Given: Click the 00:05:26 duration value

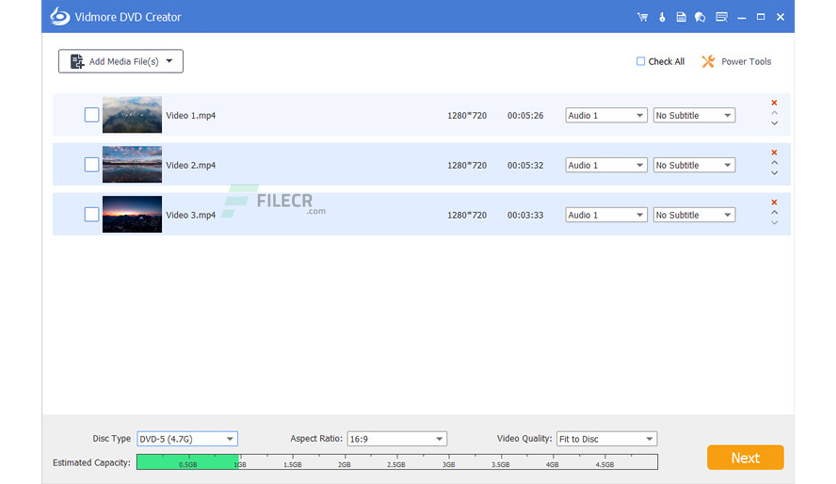Looking at the screenshot, I should point(525,116).
